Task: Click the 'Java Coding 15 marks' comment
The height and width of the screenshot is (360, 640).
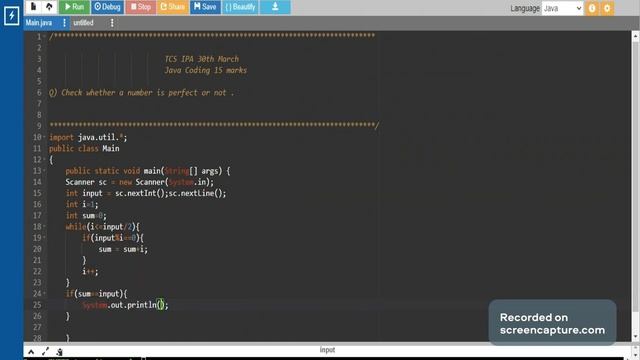Action: (x=206, y=70)
